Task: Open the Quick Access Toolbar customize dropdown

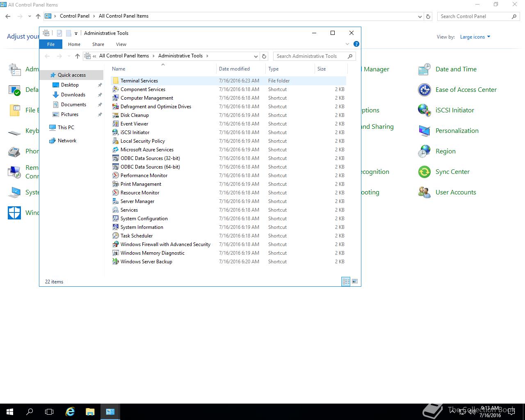Action: tap(76, 34)
